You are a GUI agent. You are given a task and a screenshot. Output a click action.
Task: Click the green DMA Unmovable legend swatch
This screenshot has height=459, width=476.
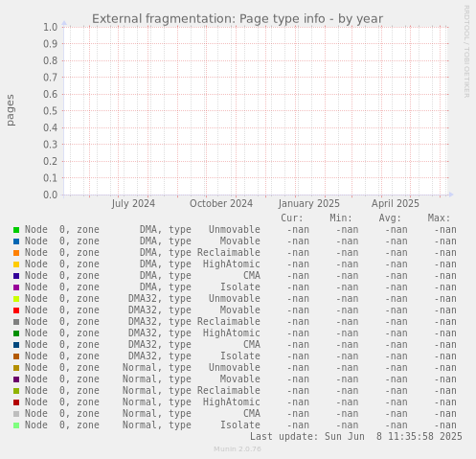pos(16,230)
